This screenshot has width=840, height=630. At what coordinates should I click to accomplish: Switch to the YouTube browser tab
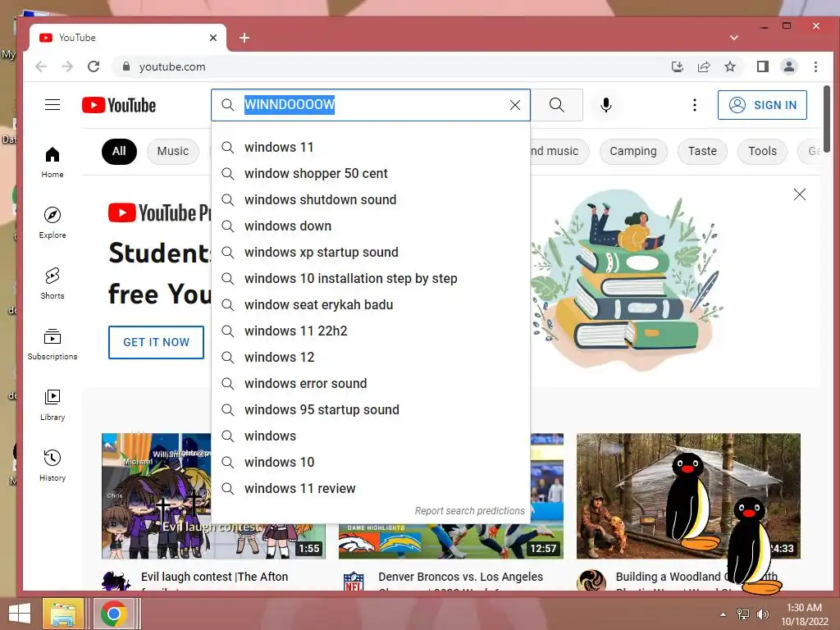[x=127, y=38]
